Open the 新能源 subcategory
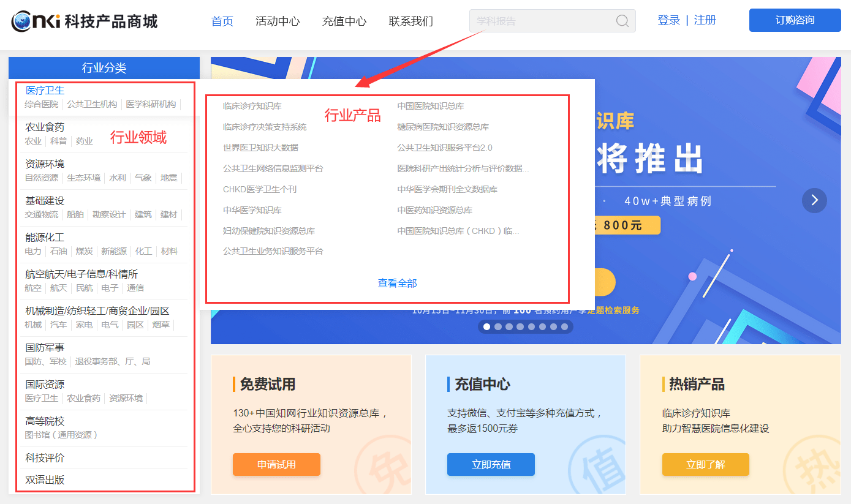 coord(114,251)
